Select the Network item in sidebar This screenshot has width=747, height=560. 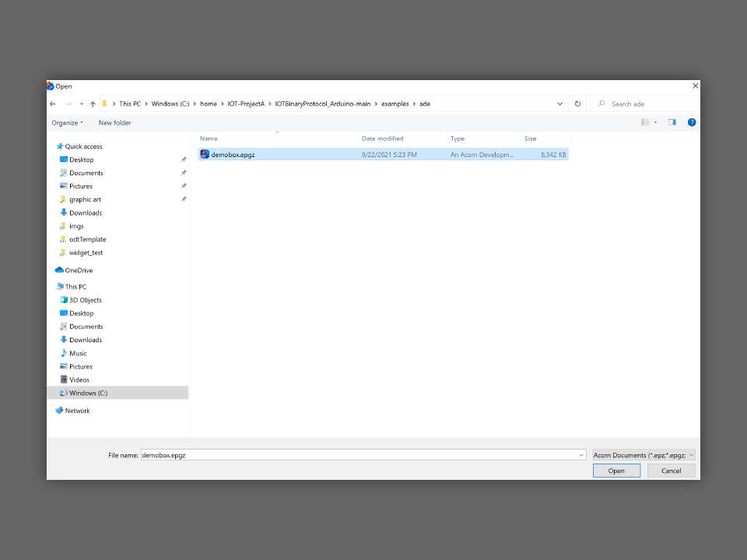coord(77,411)
